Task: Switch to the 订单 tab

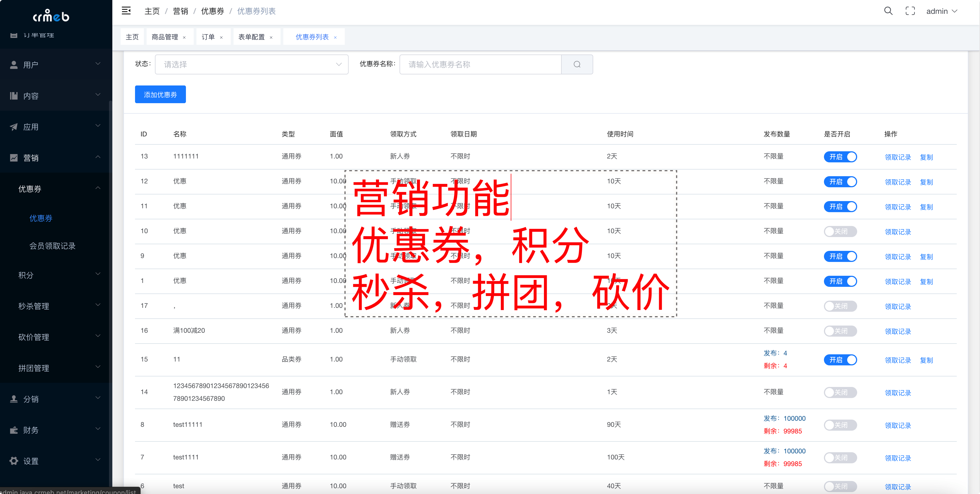Action: (x=208, y=37)
